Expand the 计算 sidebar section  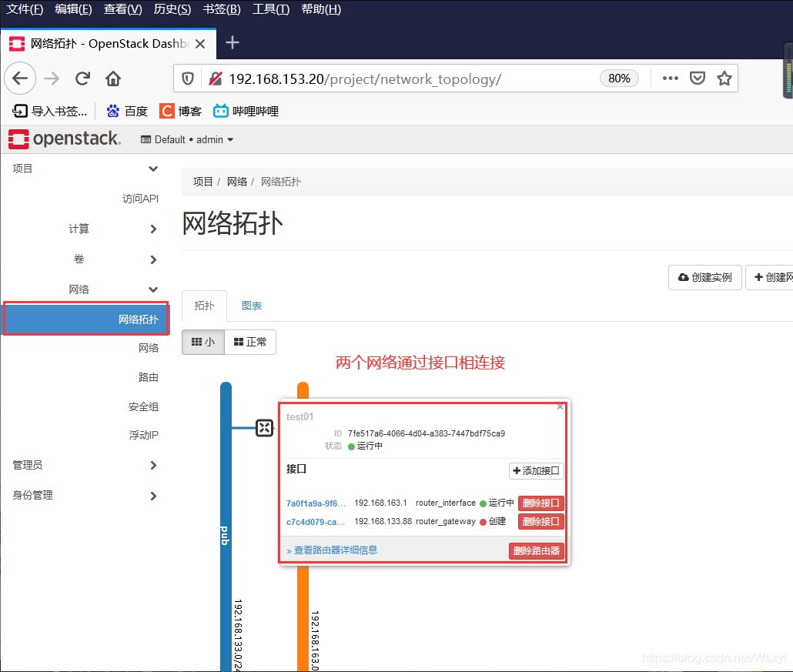pyautogui.click(x=85, y=229)
